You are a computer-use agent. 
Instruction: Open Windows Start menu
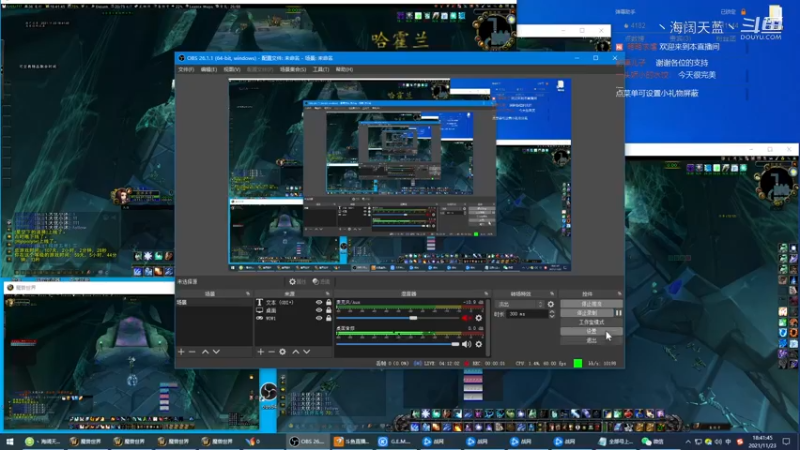pos(9,441)
